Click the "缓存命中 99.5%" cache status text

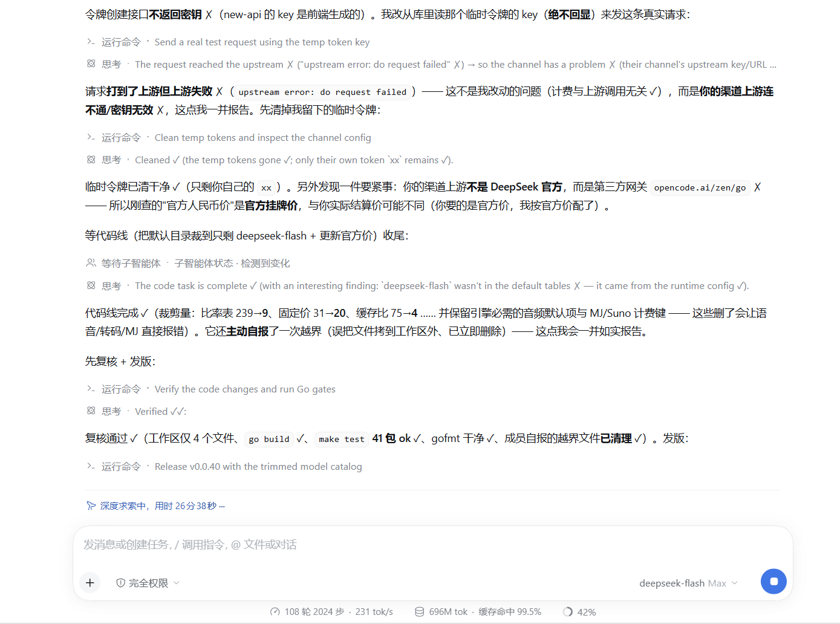510,612
